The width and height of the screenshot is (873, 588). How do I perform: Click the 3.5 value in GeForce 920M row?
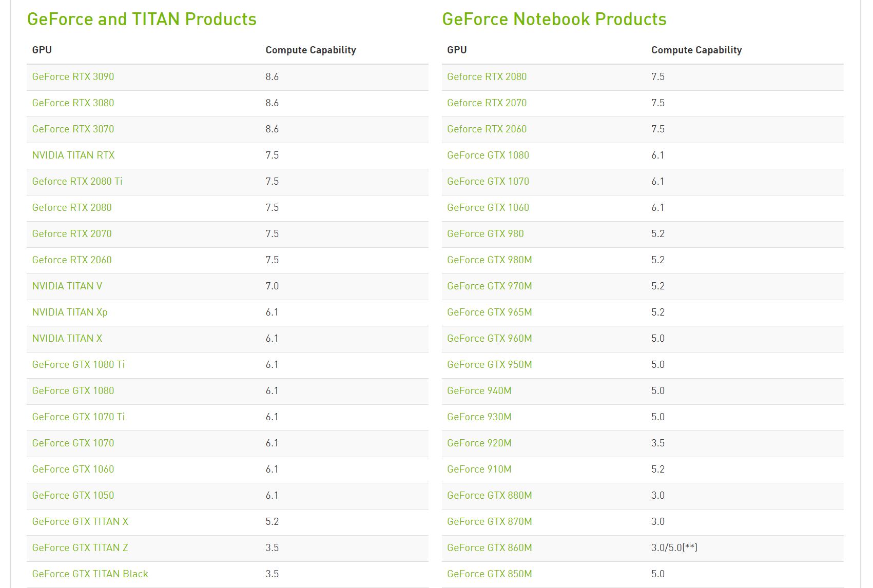tap(658, 443)
